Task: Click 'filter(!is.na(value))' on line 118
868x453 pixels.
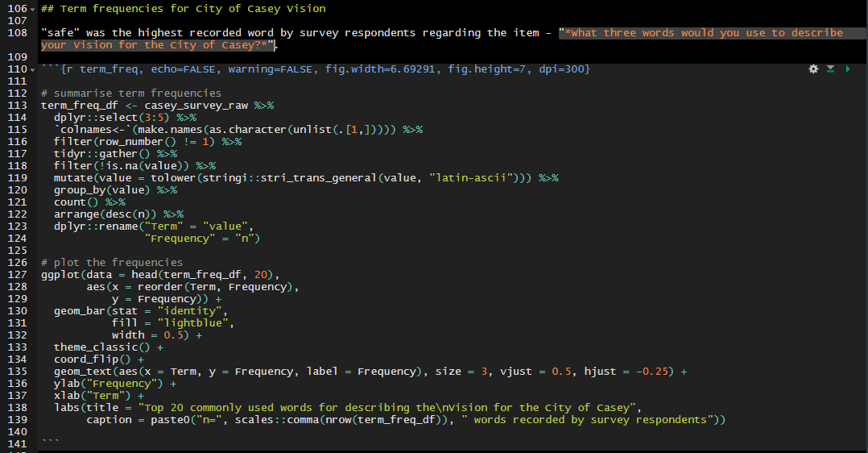Action: coord(122,166)
